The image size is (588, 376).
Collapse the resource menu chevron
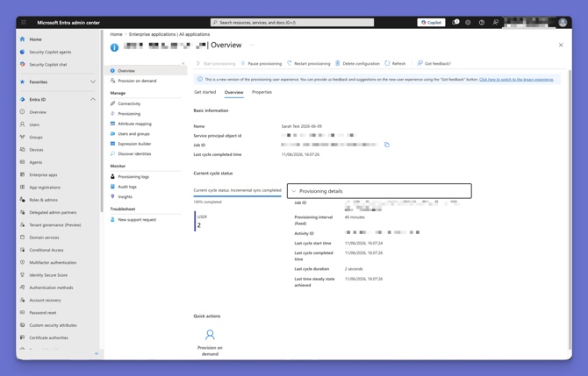pos(183,63)
